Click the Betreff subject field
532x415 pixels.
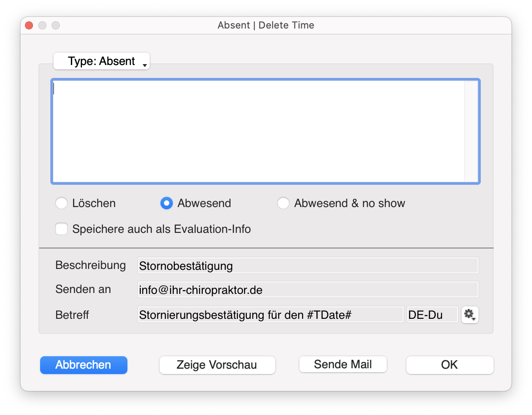tap(270, 315)
